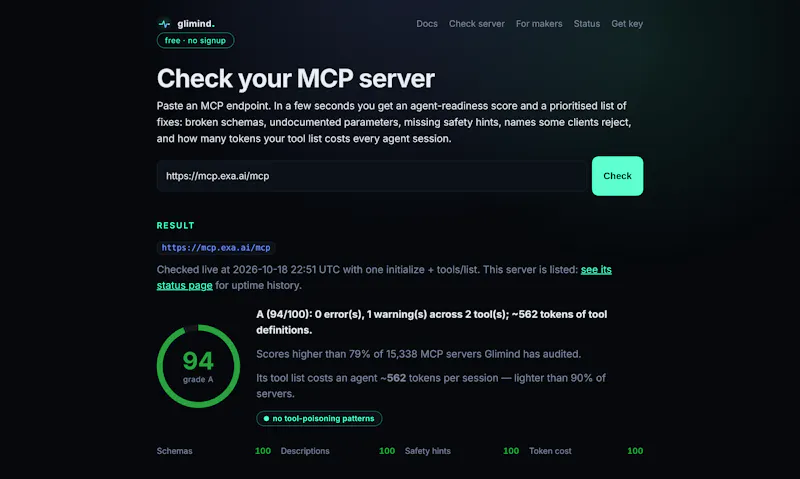Open the Docs menu item
800x479 pixels.
coord(427,23)
